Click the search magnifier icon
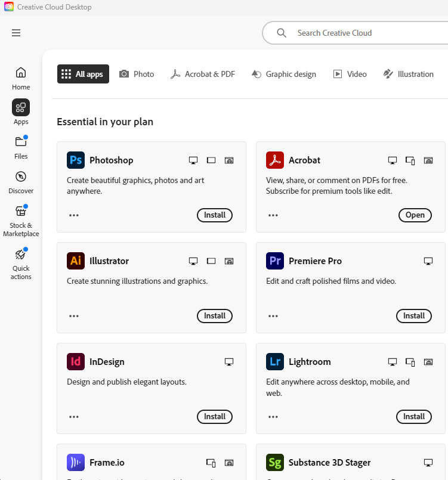448x480 pixels. pyautogui.click(x=282, y=33)
